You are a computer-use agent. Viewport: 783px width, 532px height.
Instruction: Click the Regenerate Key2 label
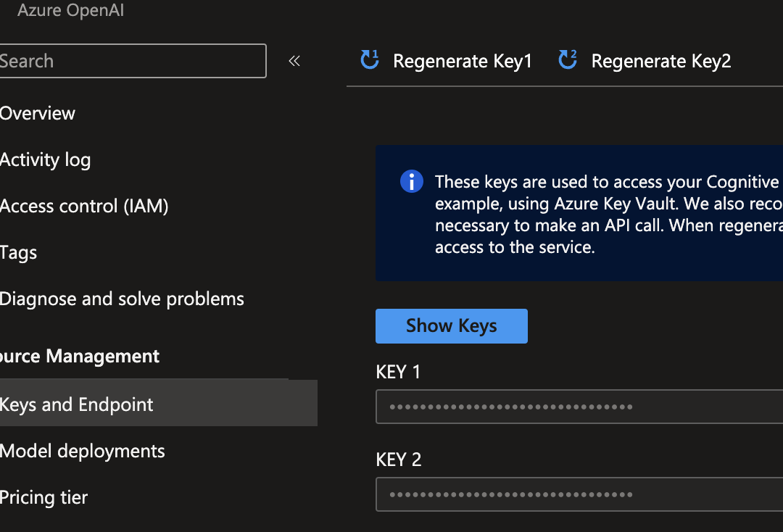[661, 61]
